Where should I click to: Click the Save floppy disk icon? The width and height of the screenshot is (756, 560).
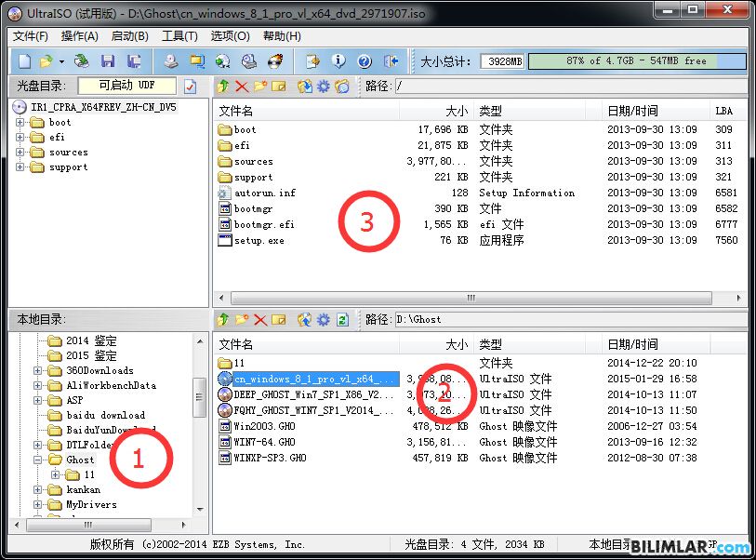(108, 61)
